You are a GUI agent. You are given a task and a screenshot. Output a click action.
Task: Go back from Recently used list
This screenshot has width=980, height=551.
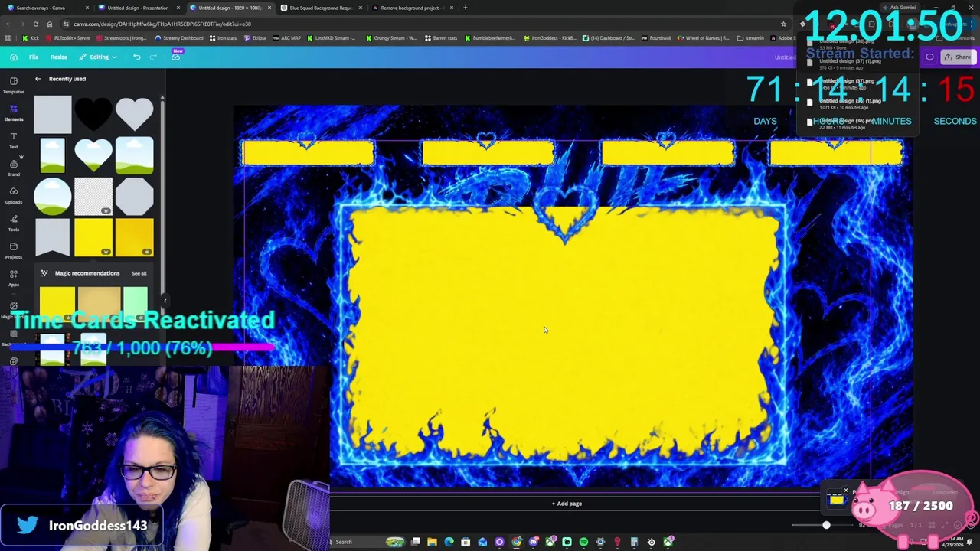(x=38, y=79)
